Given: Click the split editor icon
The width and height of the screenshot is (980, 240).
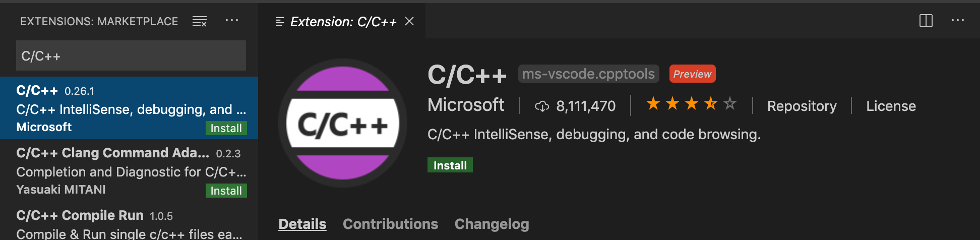Looking at the screenshot, I should coord(926,21).
